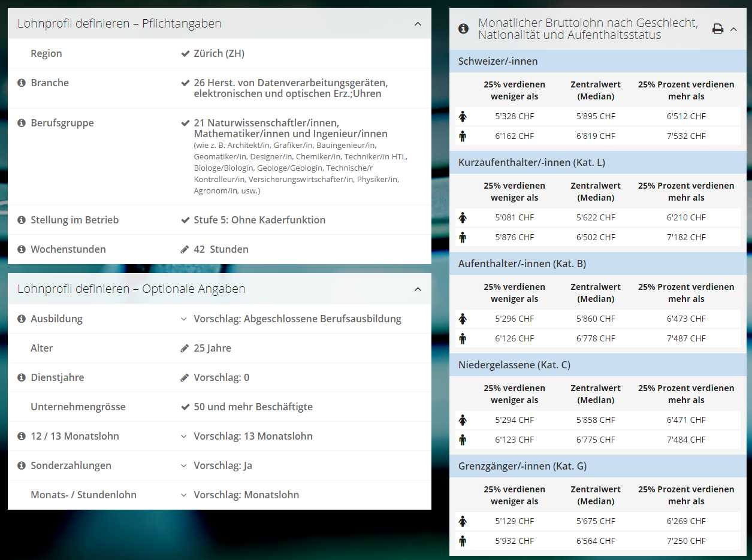Viewport: 752px width, 560px height.
Task: Click median value 6'502 CHF
Action: tap(596, 237)
